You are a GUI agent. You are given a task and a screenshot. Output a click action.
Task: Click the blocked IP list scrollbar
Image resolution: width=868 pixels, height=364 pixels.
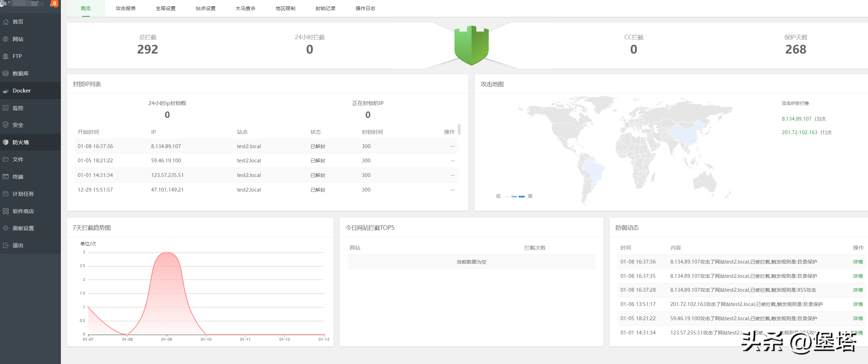click(x=459, y=129)
